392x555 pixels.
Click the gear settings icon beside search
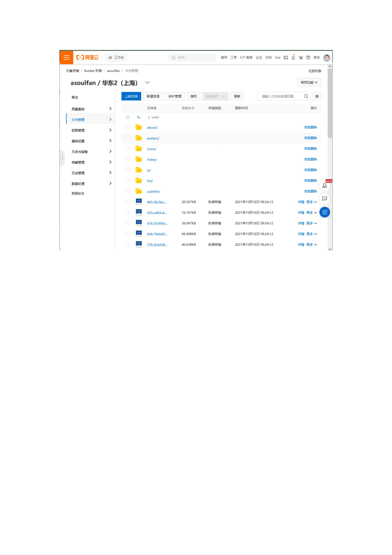[317, 96]
